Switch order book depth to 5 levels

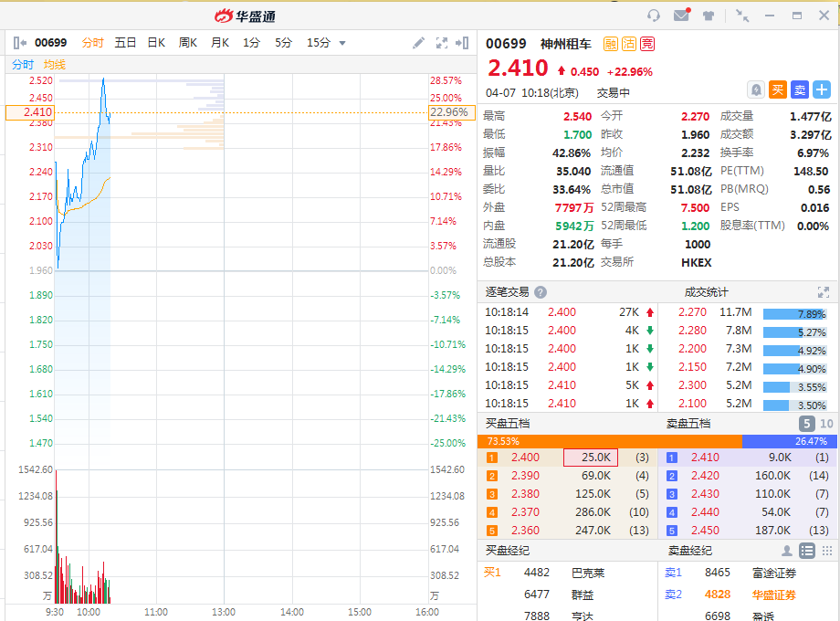[x=806, y=424]
